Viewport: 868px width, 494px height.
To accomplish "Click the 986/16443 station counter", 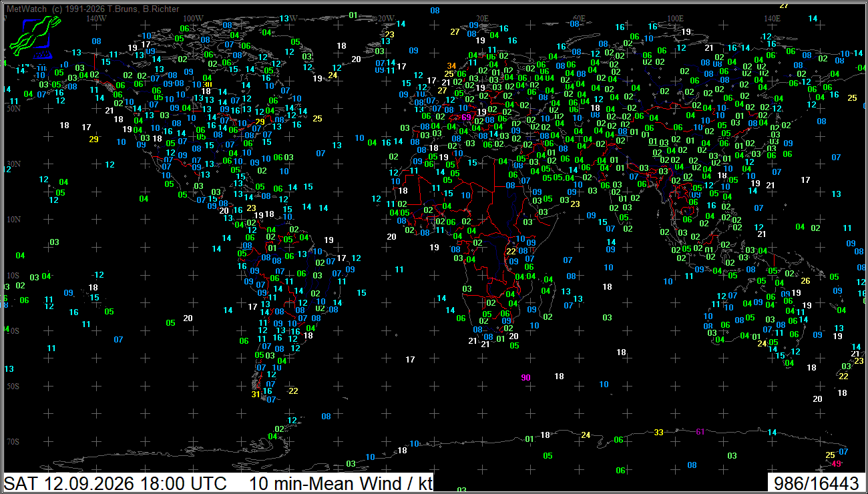I will pyautogui.click(x=816, y=483).
